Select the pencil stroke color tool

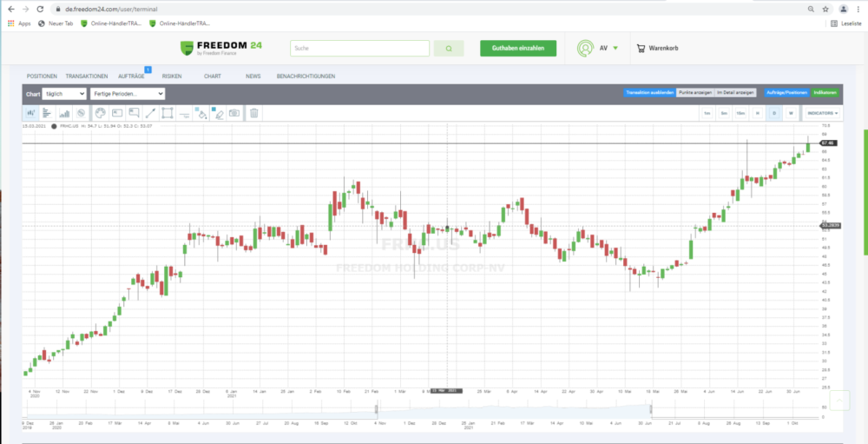coord(218,113)
